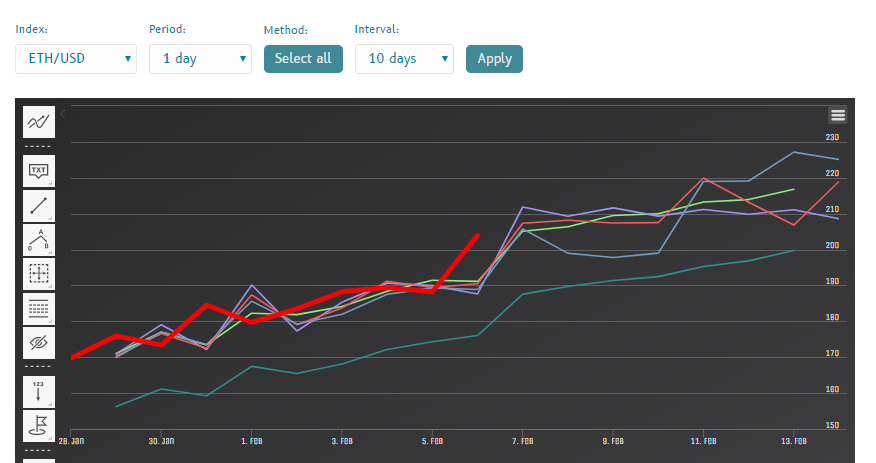Select the flag marker tool

pyautogui.click(x=39, y=426)
